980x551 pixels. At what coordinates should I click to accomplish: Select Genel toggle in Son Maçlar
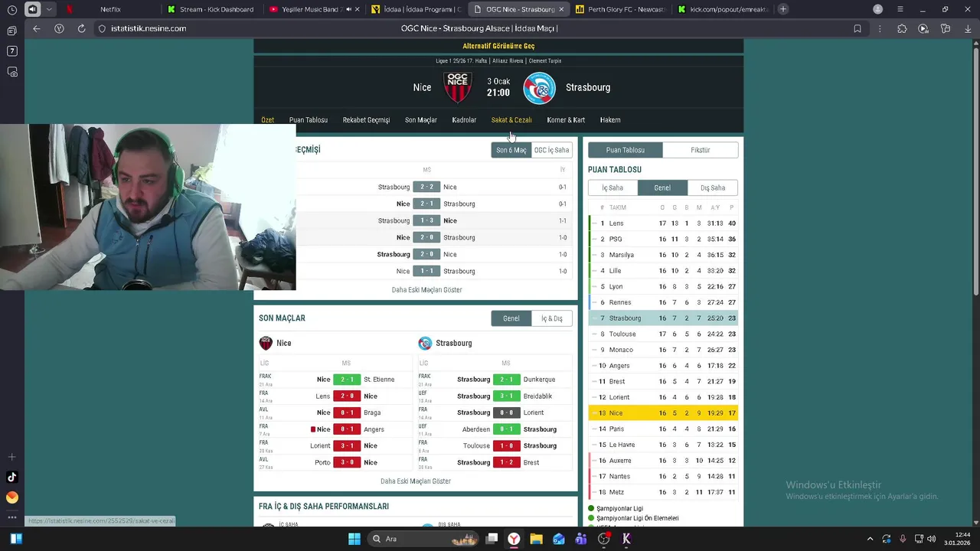coord(511,318)
